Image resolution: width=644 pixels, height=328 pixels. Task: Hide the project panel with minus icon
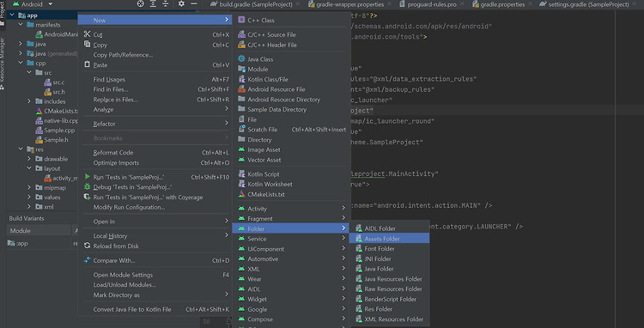[194, 4]
